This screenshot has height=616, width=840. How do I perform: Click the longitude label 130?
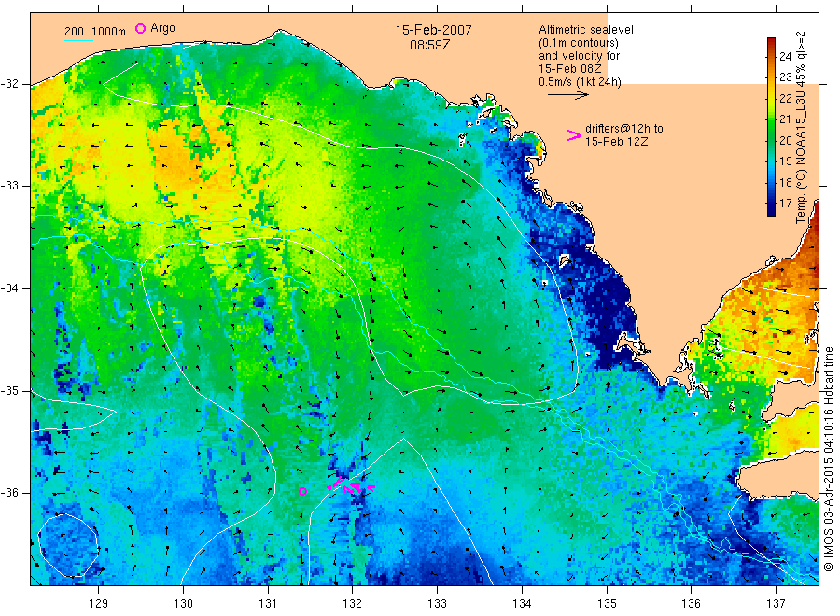tap(183, 604)
